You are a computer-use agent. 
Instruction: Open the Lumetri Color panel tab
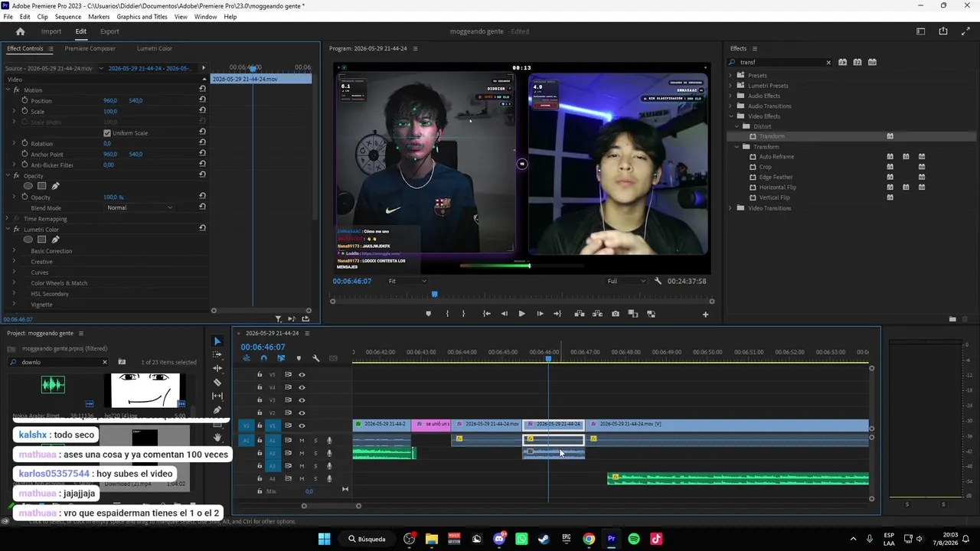tap(155, 48)
